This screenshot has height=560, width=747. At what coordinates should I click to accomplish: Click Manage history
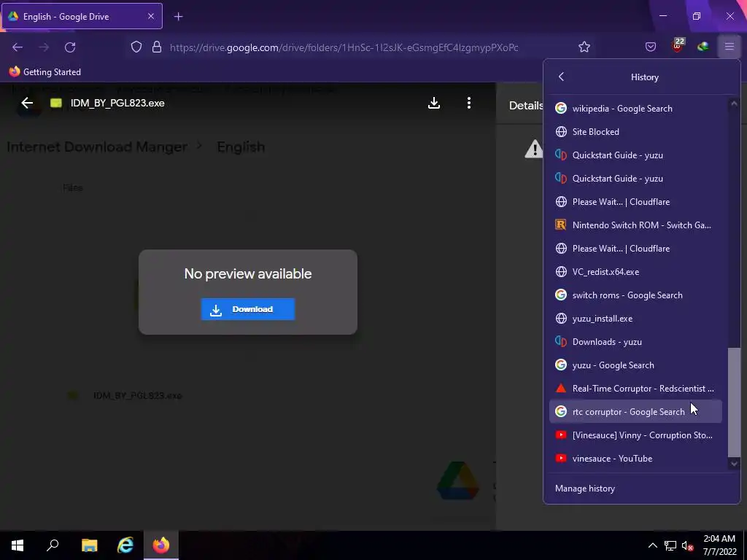585,488
